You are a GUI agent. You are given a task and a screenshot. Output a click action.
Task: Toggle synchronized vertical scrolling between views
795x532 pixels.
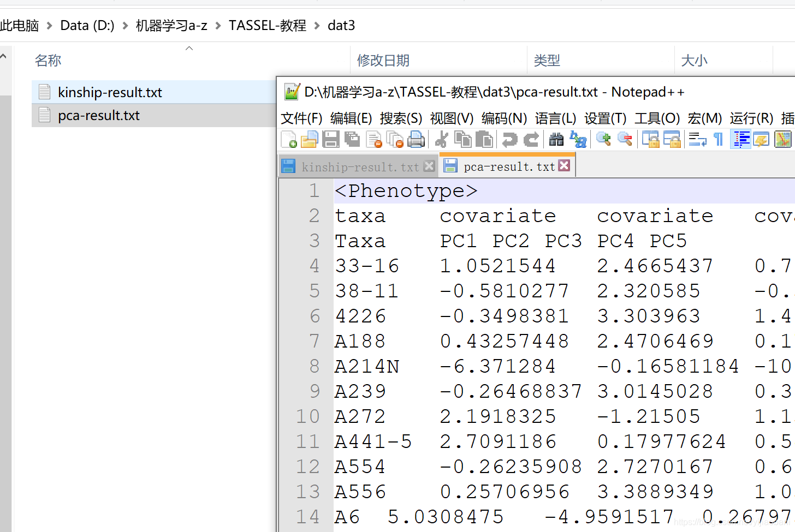[x=650, y=139]
